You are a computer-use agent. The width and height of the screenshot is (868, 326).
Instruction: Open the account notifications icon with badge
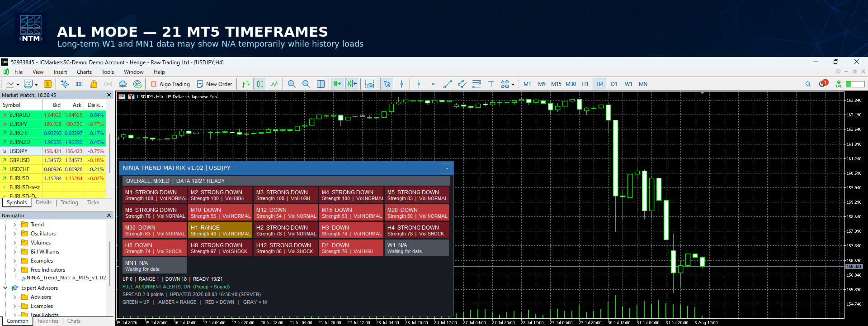coord(823,83)
